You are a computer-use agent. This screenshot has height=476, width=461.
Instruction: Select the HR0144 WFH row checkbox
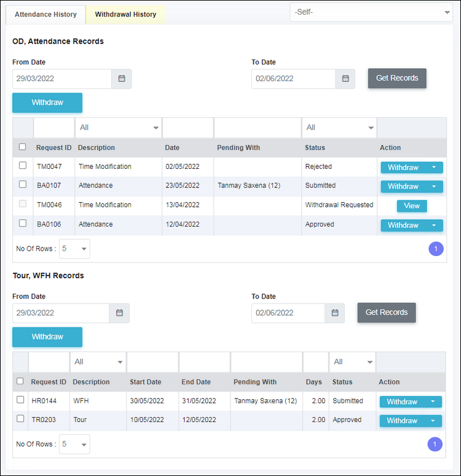20,400
